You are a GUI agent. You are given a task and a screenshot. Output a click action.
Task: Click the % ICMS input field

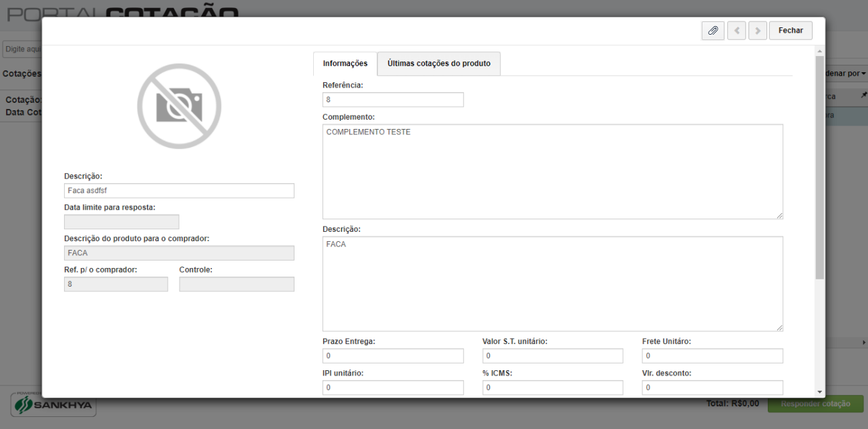[x=553, y=388]
